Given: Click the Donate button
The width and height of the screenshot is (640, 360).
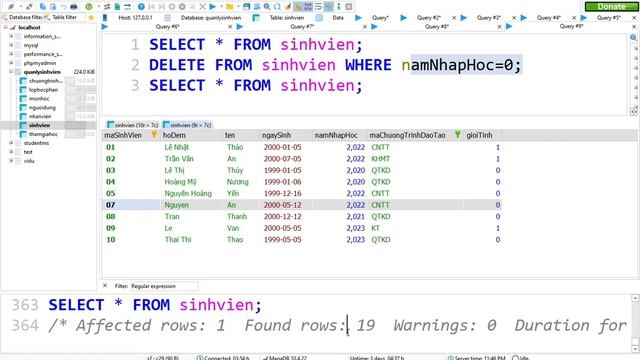Looking at the screenshot, I should [x=611, y=7].
